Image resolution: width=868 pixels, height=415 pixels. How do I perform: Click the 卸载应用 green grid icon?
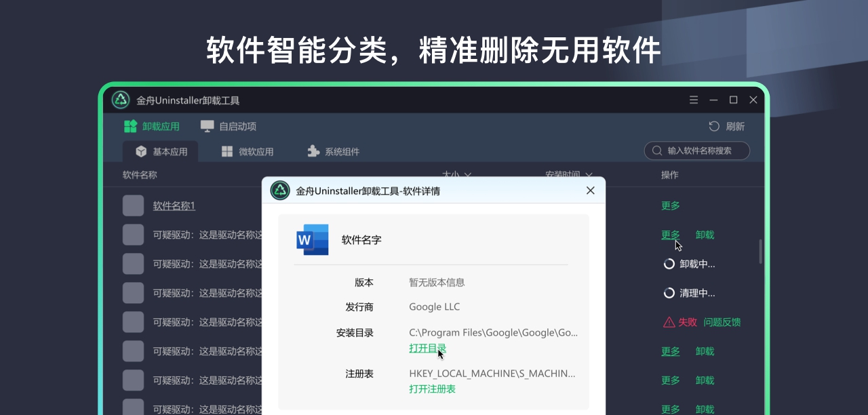[x=130, y=126]
